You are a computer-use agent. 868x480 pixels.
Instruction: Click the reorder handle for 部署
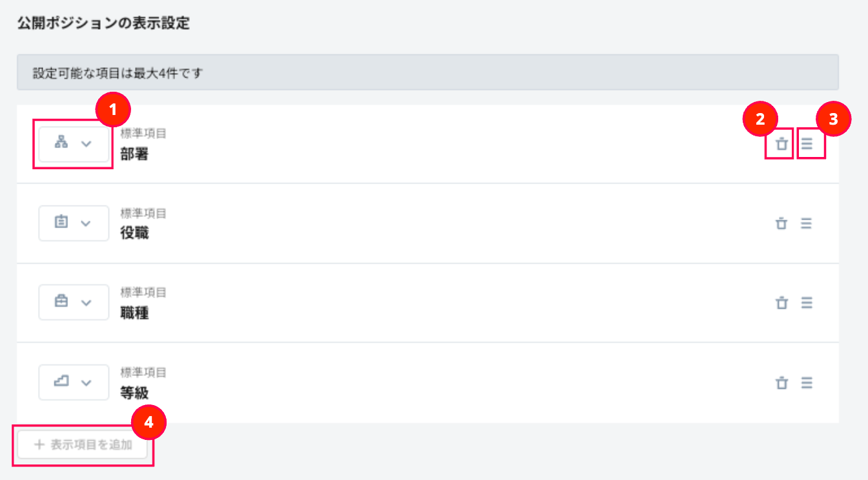point(807,144)
